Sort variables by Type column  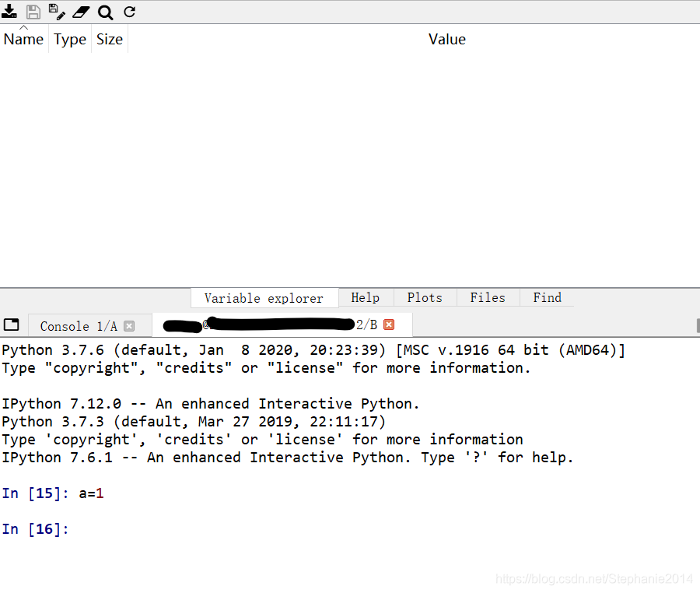click(x=70, y=39)
